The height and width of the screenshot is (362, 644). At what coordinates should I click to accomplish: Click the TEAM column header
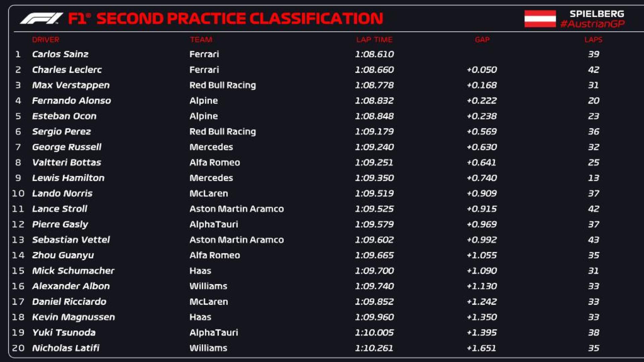[201, 40]
